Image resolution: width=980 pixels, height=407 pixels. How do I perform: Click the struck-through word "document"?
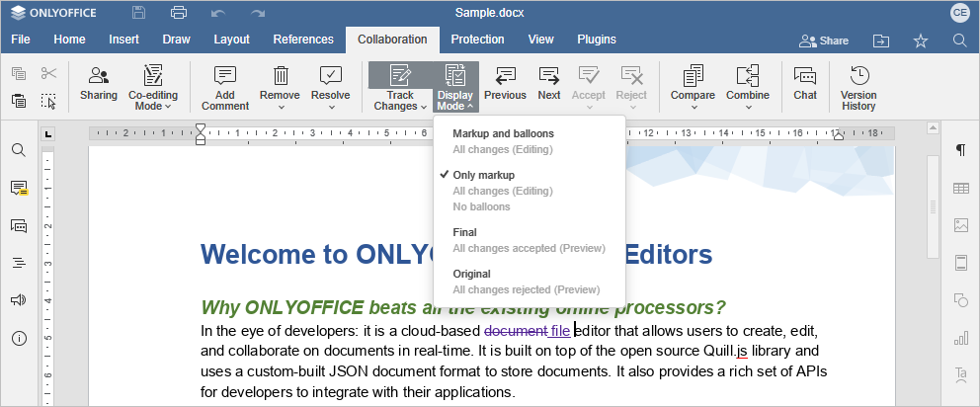coord(516,330)
